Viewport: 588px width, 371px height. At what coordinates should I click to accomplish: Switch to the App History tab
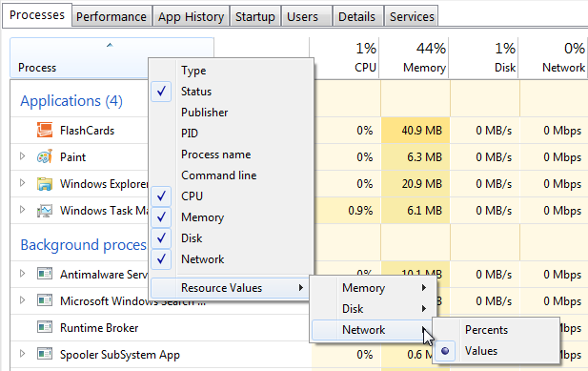pyautogui.click(x=191, y=16)
